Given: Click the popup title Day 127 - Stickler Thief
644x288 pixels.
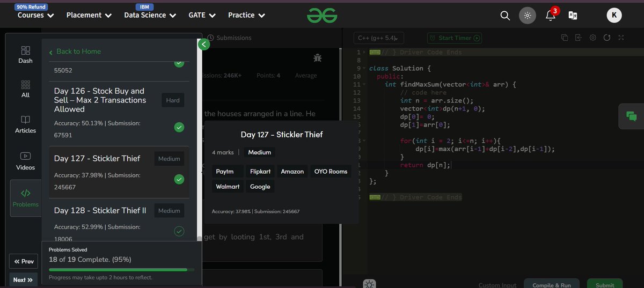Looking at the screenshot, I should (x=282, y=135).
